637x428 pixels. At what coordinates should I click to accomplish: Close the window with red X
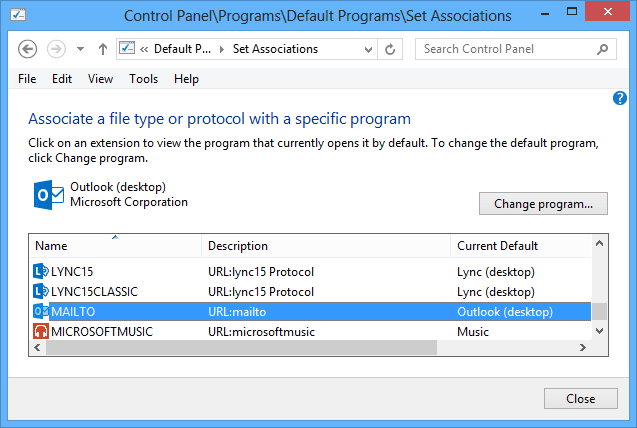pyautogui.click(x=607, y=11)
